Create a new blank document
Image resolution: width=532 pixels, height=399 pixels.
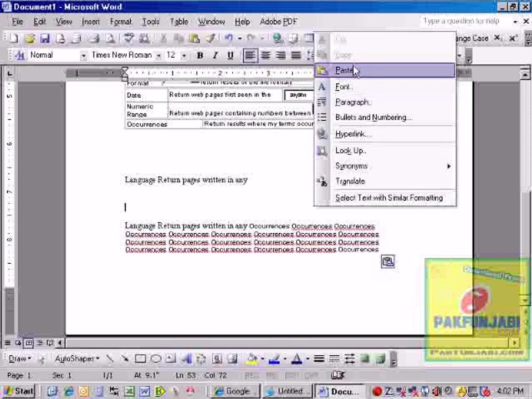14,38
